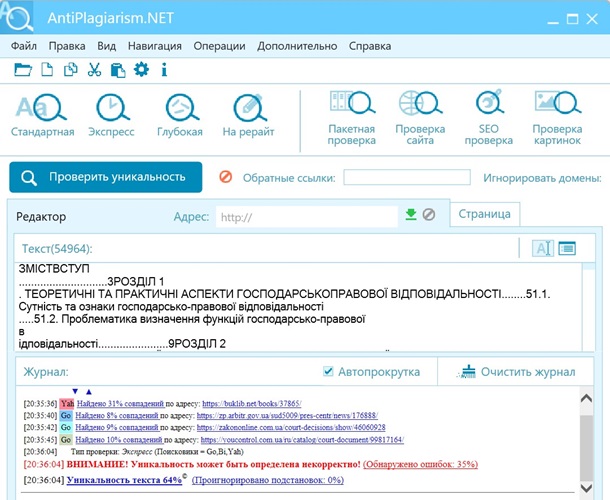This screenshot has height=500, width=610.
Task: Open the Справка menu
Action: (x=370, y=46)
